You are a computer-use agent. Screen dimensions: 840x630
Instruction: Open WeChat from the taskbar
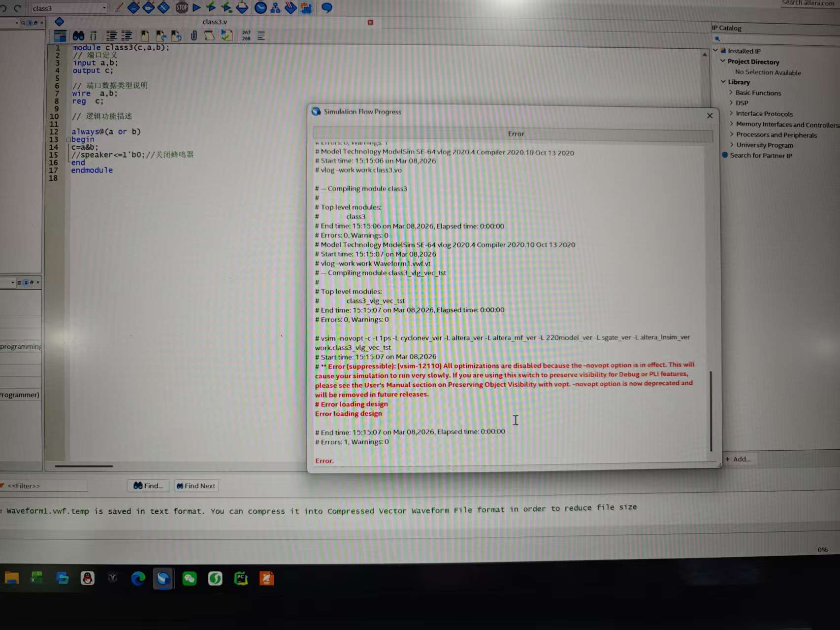tap(190, 578)
